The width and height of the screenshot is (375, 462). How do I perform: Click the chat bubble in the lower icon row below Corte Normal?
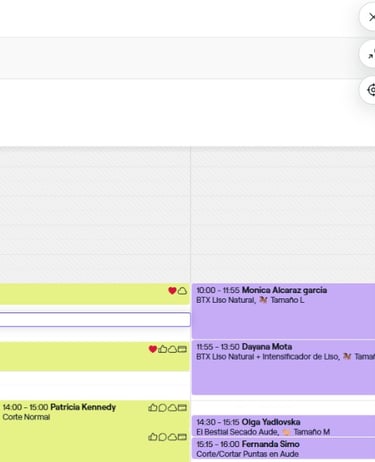click(x=162, y=437)
